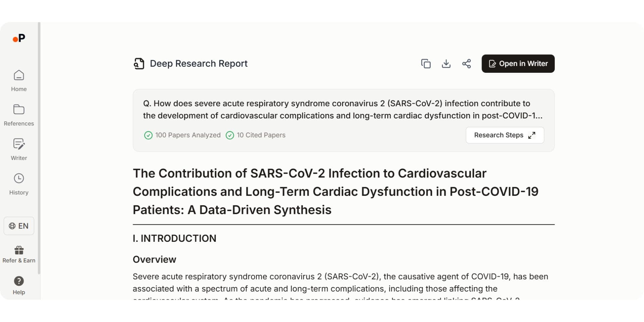
Task: Click the Open in Writer button
Action: click(x=518, y=64)
